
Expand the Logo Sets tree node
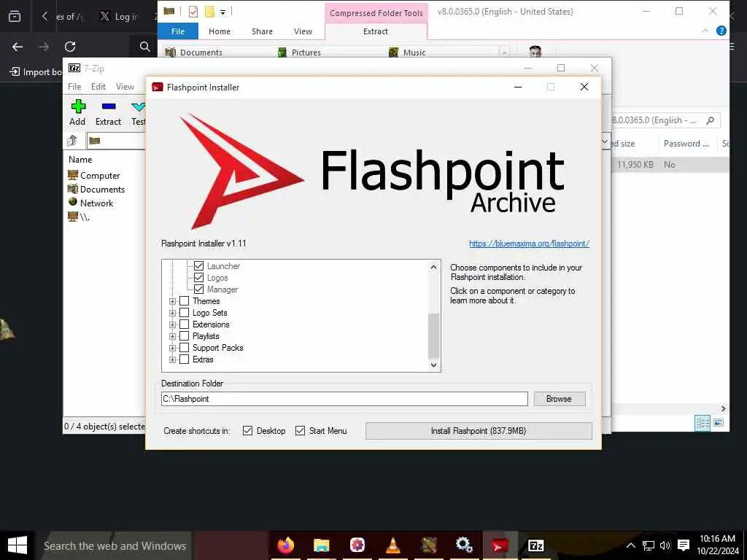[172, 313]
